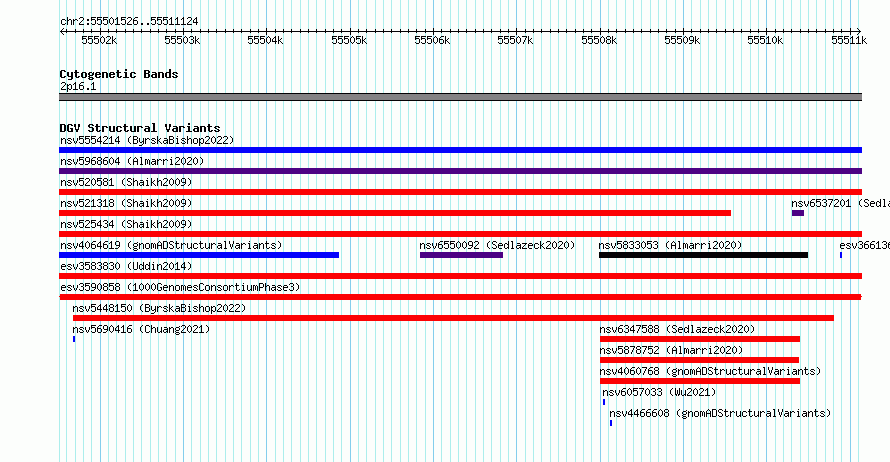Viewport: 890px width, 462px height.
Task: Click the tiny blue nsv6057033 marker
Action: tap(604, 402)
